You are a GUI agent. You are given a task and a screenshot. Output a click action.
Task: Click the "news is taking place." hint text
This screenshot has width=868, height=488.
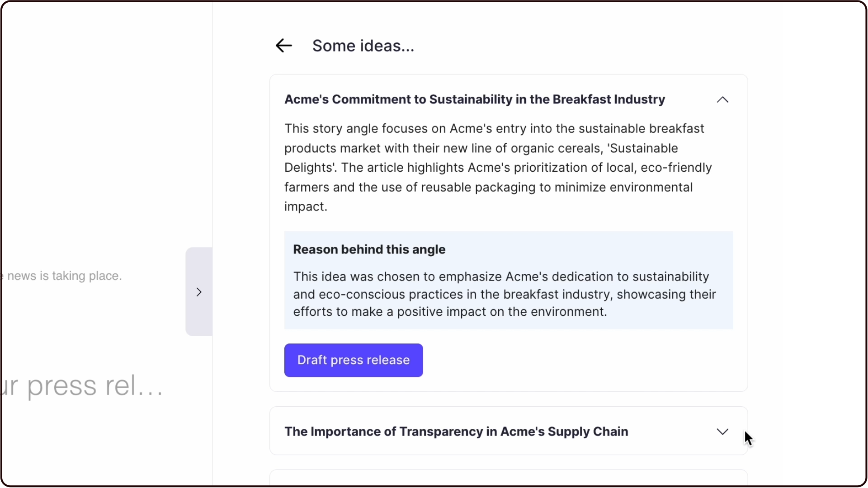tap(64, 276)
